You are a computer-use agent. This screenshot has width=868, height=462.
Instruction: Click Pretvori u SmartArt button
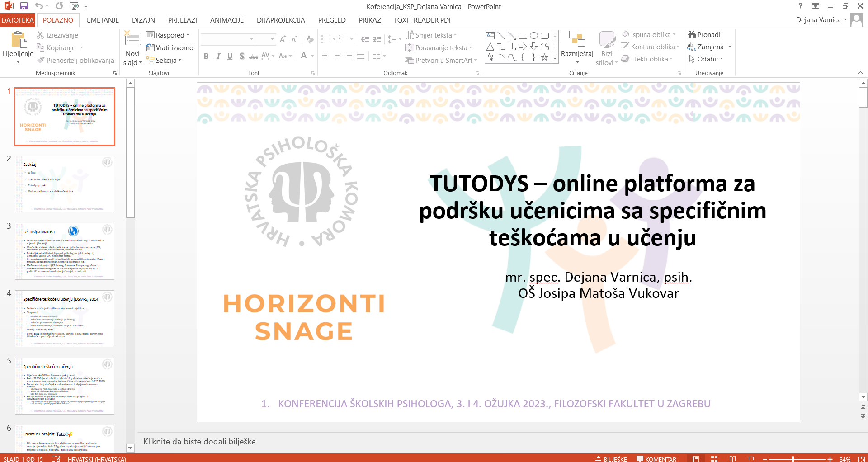point(441,60)
